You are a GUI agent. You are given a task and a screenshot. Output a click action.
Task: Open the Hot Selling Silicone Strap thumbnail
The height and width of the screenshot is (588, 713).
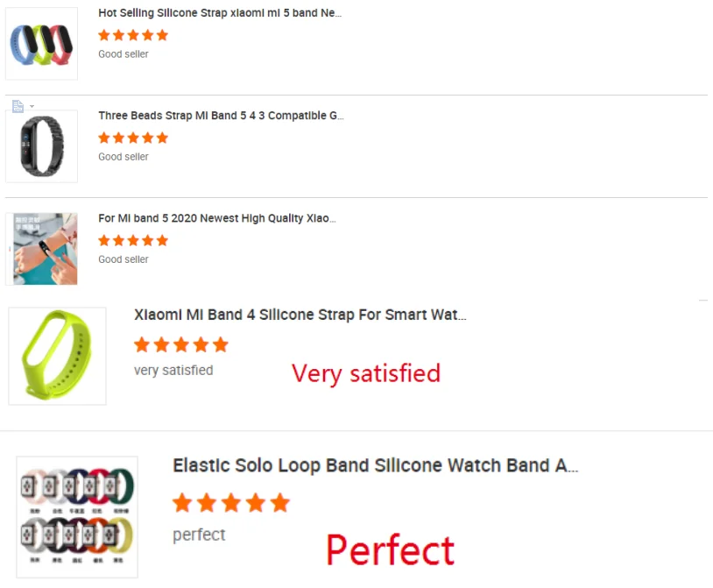tap(41, 44)
